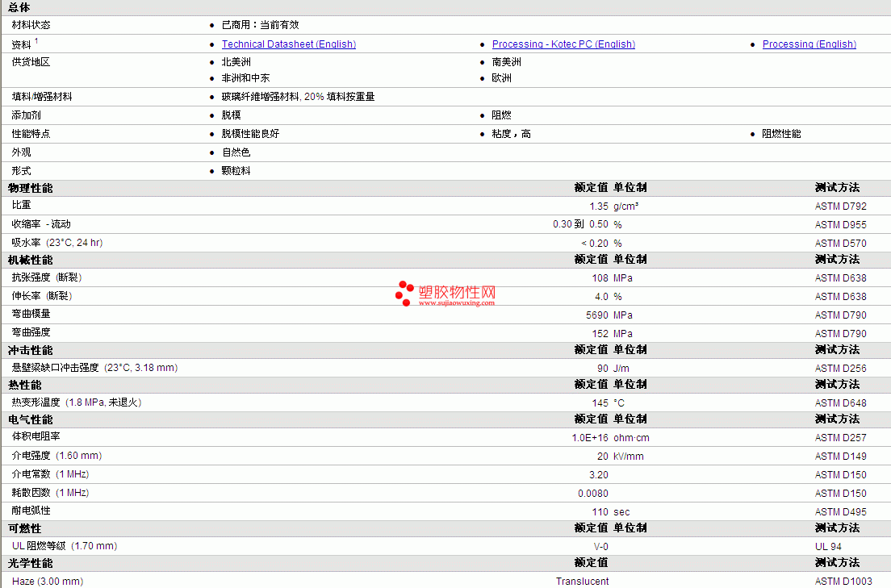
Task: Click 介电强度 (1.60 mm) row label
Action: pyautogui.click(x=56, y=456)
